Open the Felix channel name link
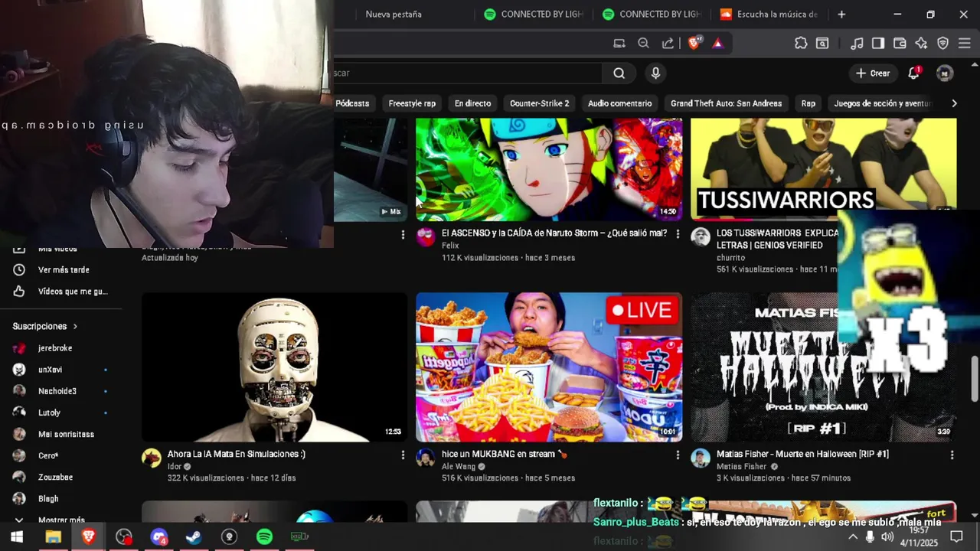The image size is (980, 551). (x=450, y=246)
